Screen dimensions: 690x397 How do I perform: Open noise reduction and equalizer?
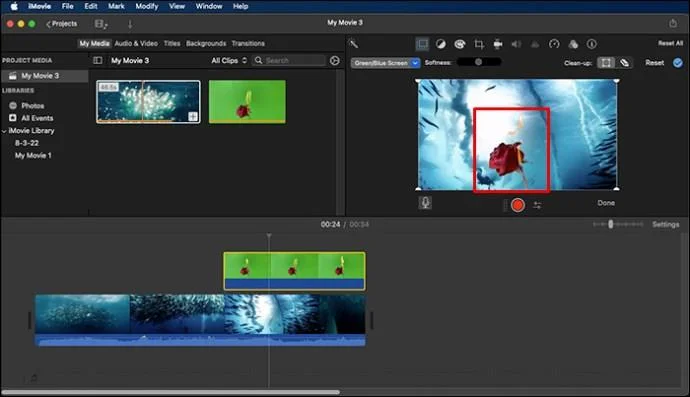(535, 44)
